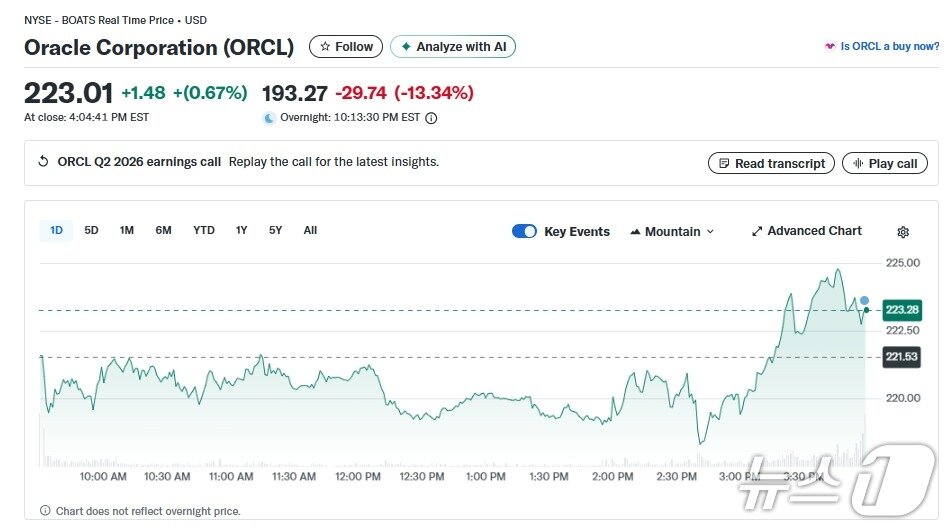Select the 1M chart range
Image resolution: width=950 pixels, height=531 pixels.
(127, 230)
